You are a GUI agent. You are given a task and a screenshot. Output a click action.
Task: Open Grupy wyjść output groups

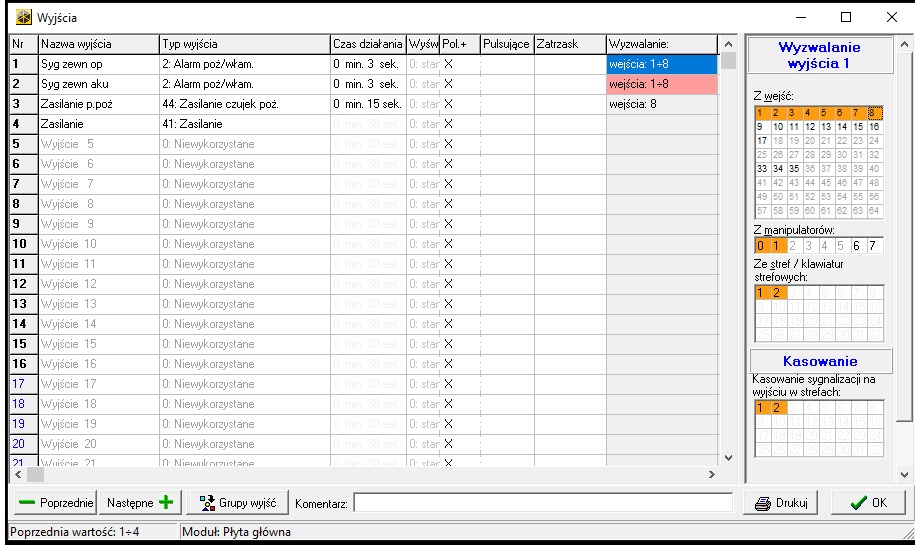(238, 503)
